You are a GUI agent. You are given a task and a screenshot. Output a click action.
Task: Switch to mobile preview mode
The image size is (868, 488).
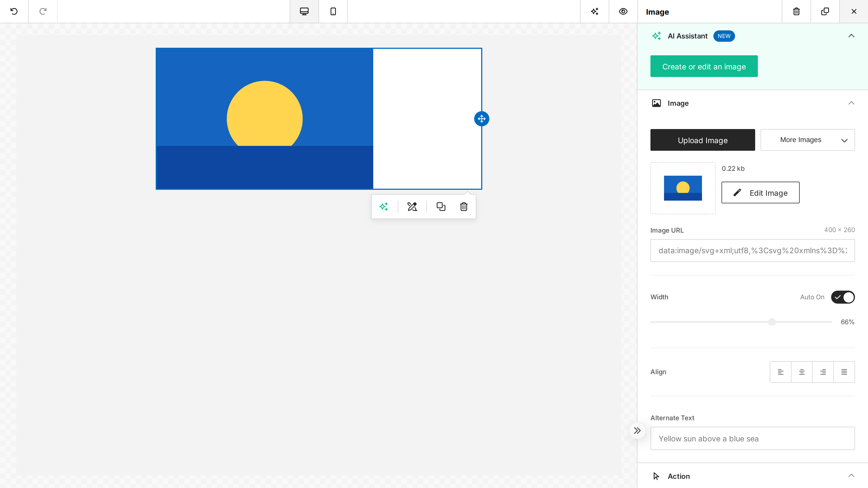pos(333,11)
